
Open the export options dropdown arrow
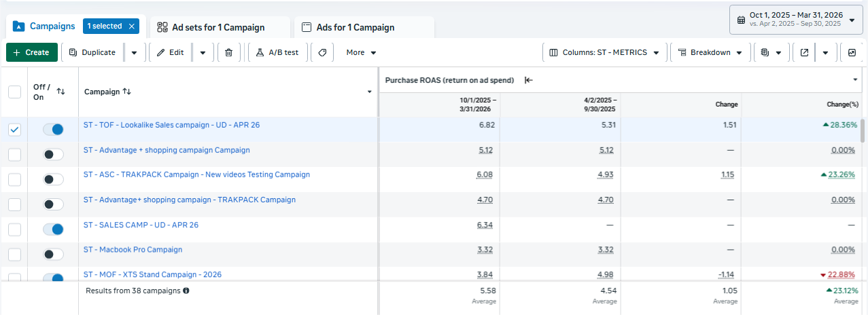(x=825, y=52)
